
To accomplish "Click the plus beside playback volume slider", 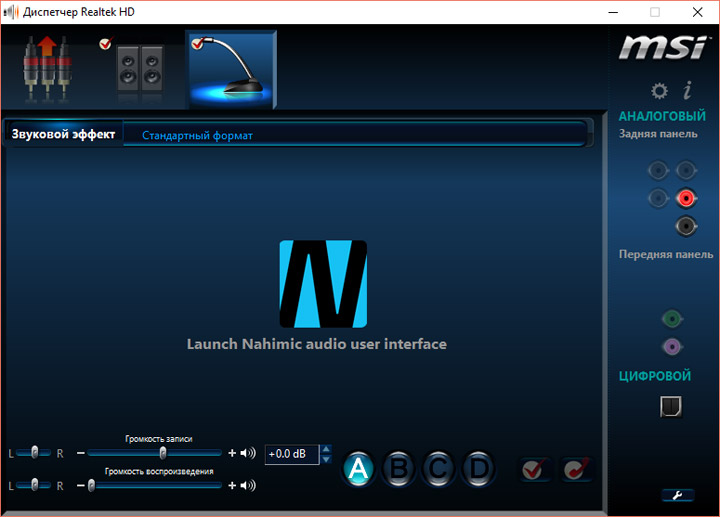I will (232, 485).
